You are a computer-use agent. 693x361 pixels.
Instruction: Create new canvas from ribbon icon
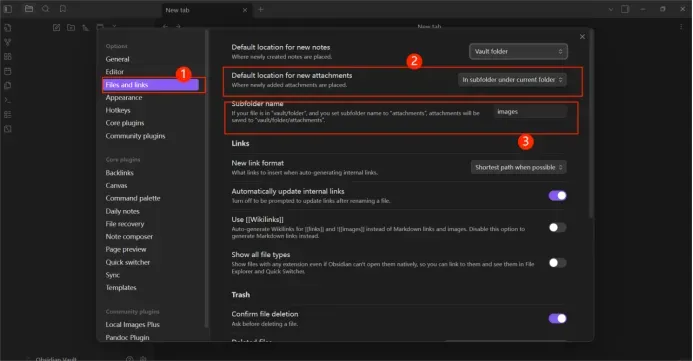click(x=8, y=57)
